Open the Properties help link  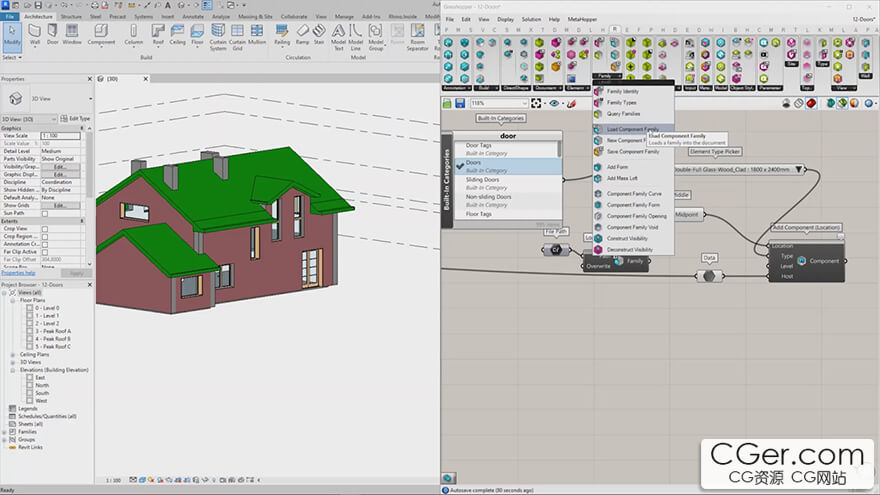[19, 273]
